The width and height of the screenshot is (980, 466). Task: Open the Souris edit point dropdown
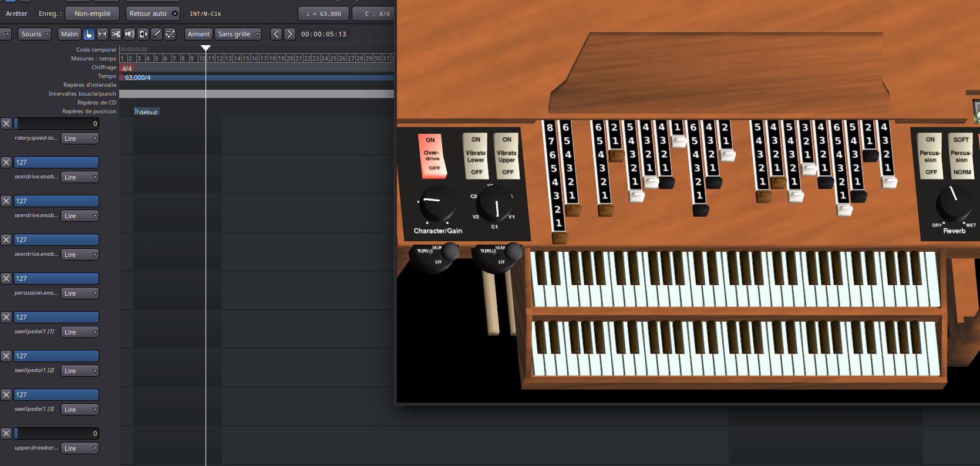35,34
